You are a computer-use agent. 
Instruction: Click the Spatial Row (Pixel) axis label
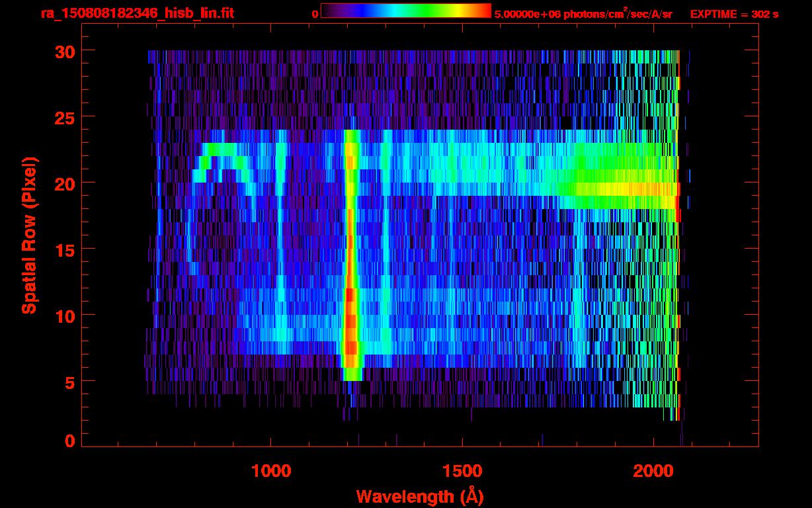tap(29, 235)
